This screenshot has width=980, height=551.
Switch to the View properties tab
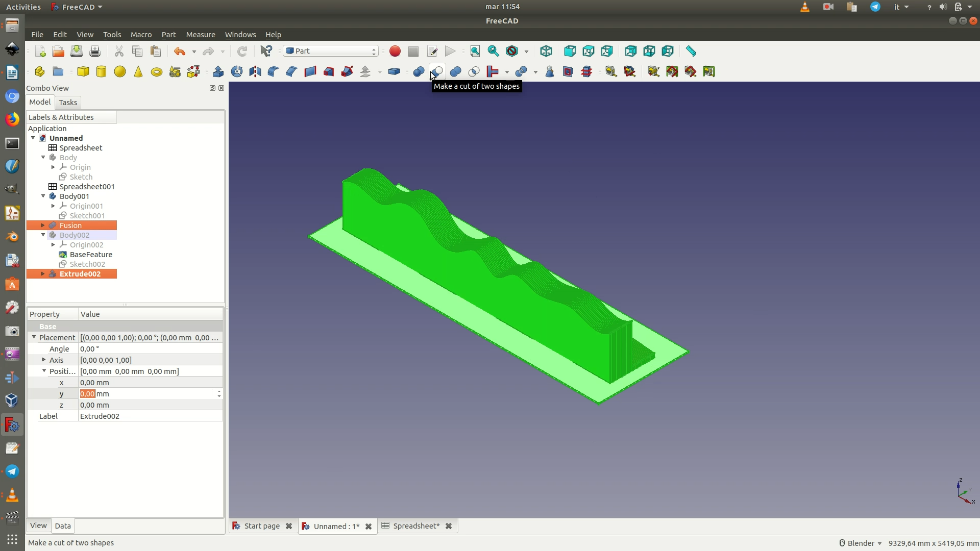(38, 525)
